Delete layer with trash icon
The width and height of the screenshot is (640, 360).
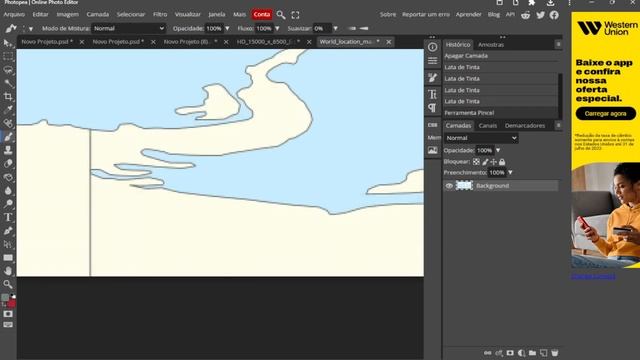click(554, 353)
